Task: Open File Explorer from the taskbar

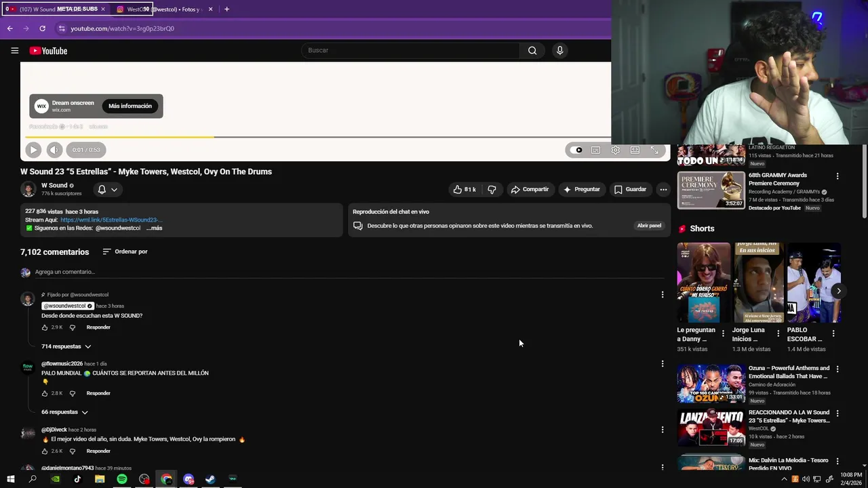Action: click(x=100, y=479)
